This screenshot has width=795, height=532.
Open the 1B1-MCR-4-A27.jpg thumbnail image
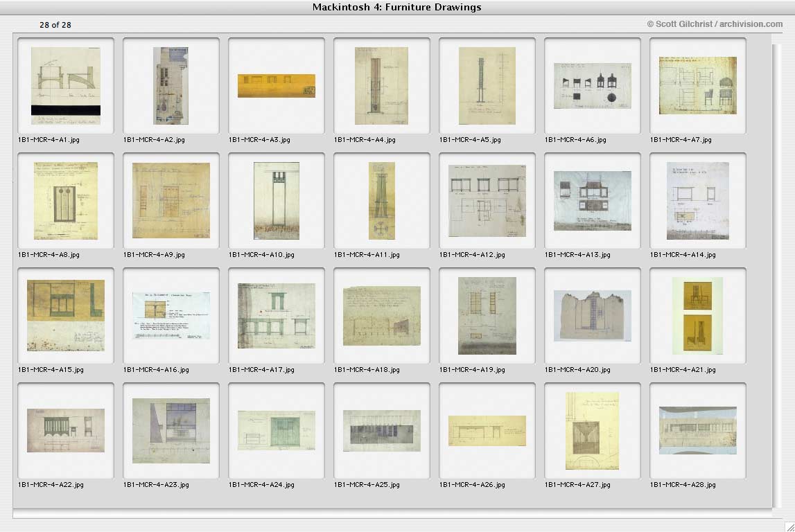pyautogui.click(x=593, y=431)
